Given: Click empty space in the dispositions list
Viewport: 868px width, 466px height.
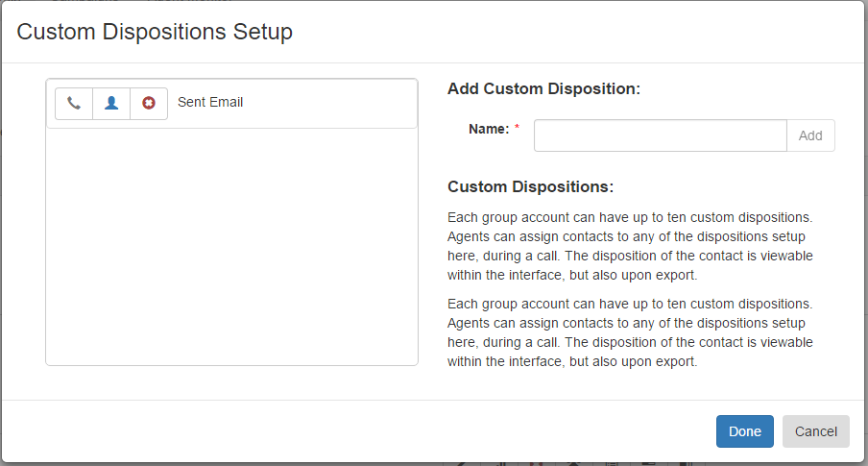Looking at the screenshot, I should (x=231, y=247).
